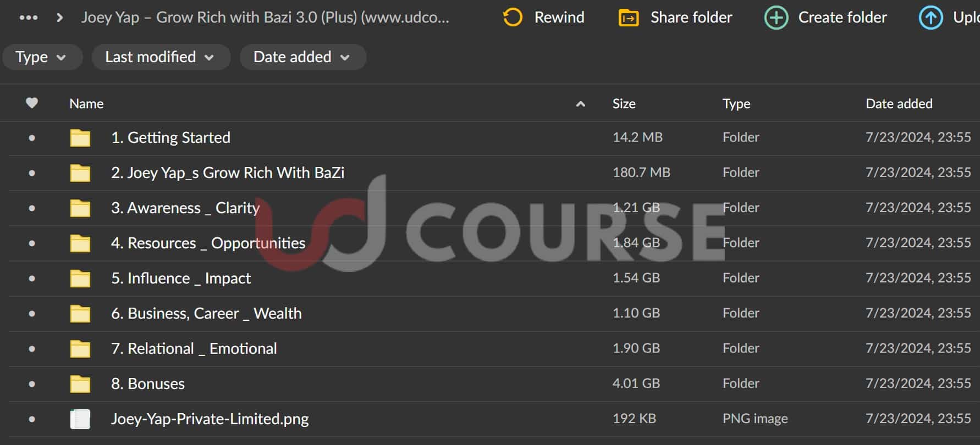
Task: Click the Rewind circular arrow icon
Action: [x=513, y=18]
